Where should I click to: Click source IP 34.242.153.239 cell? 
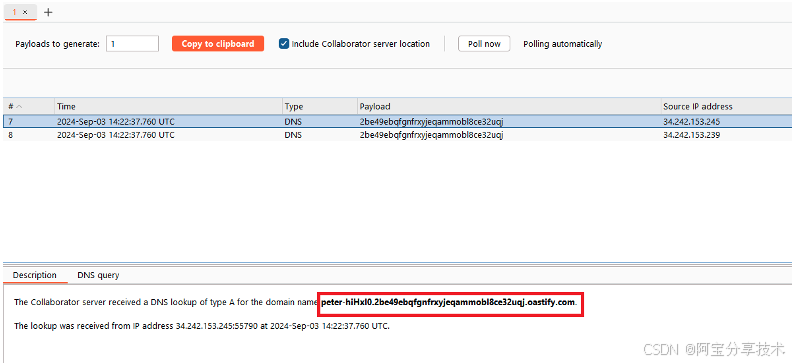click(691, 135)
